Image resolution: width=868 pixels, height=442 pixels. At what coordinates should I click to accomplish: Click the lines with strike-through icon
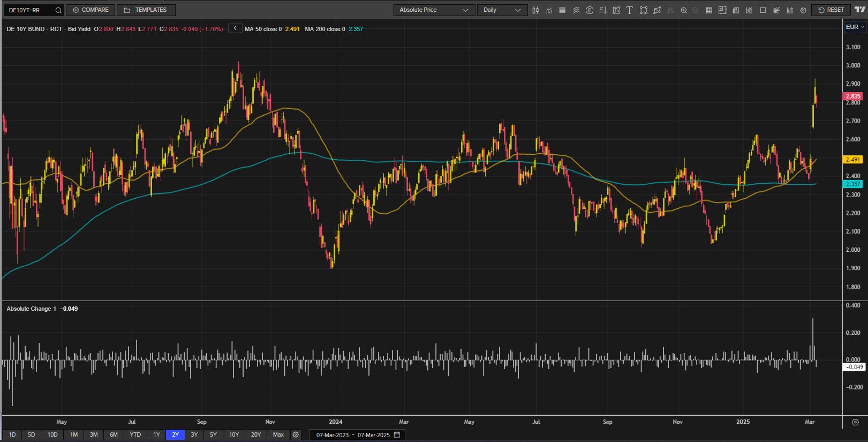pyautogui.click(x=776, y=10)
